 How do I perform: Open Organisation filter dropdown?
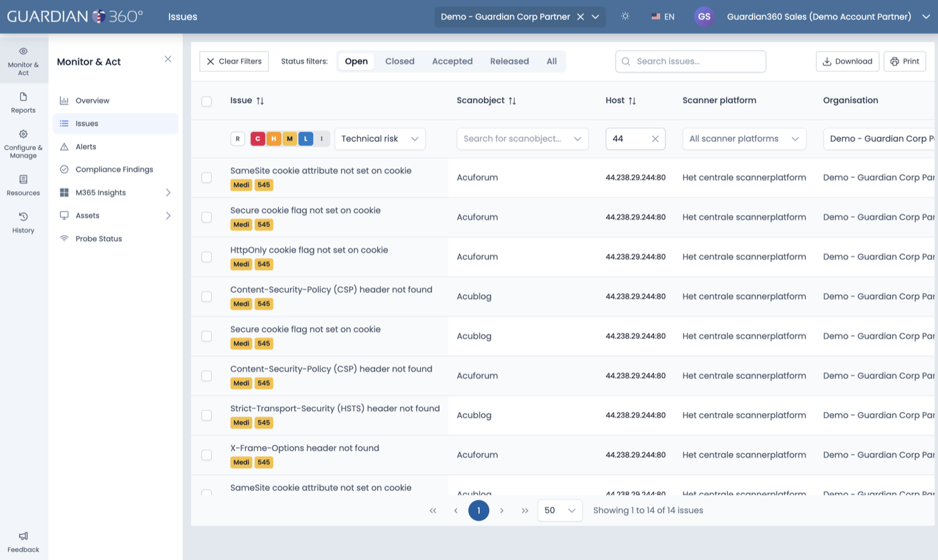880,139
